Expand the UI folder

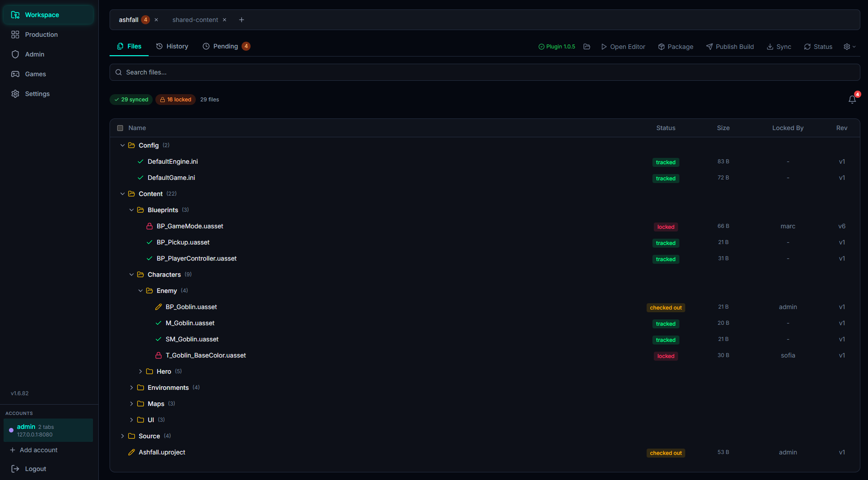(132, 420)
